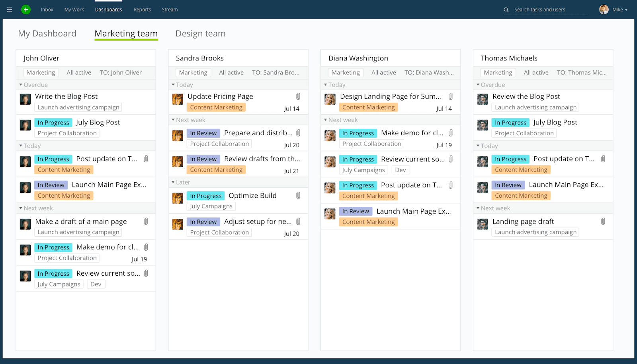The image size is (637, 364).
Task: Click the green plus add button
Action: [x=26, y=10]
